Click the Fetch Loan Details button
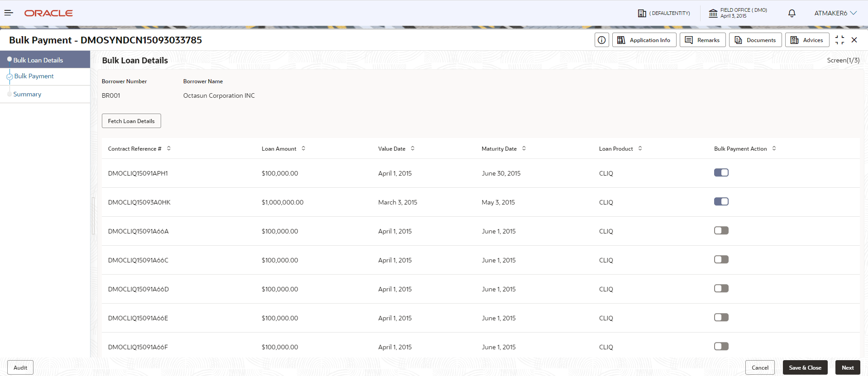Viewport: 868px width, 376px height. (x=131, y=121)
